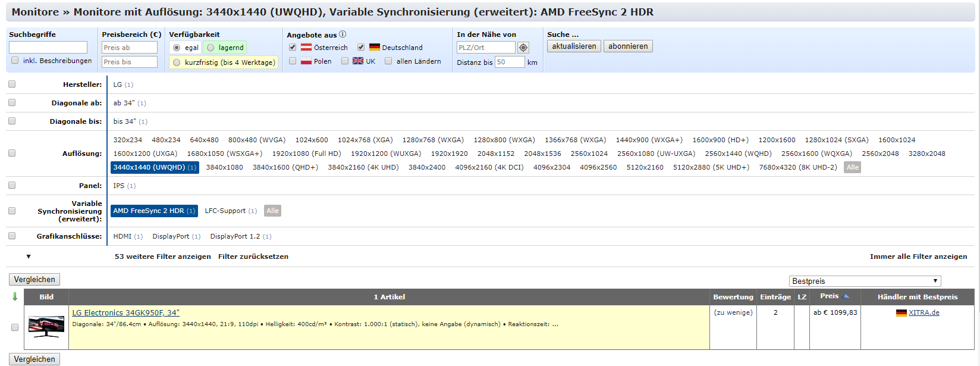The image size is (980, 366).
Task: Check the allen Ländern checkbox
Action: coord(388,61)
